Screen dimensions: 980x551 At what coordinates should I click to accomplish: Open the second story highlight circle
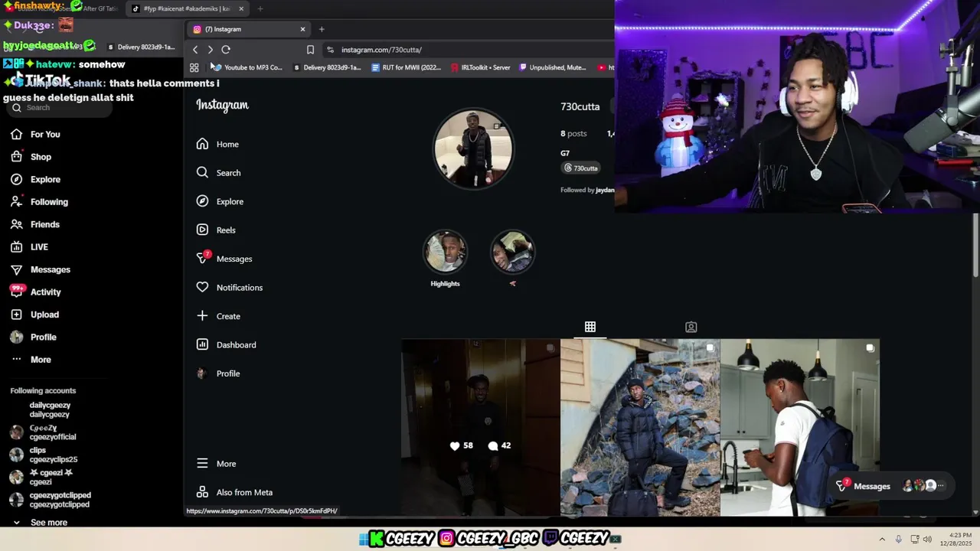[512, 252]
